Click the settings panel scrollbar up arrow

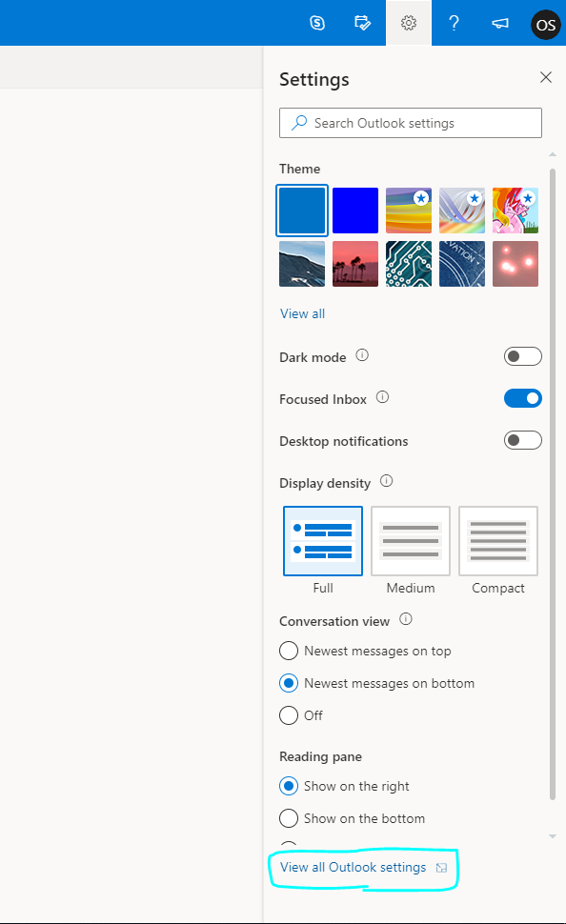coord(553,154)
